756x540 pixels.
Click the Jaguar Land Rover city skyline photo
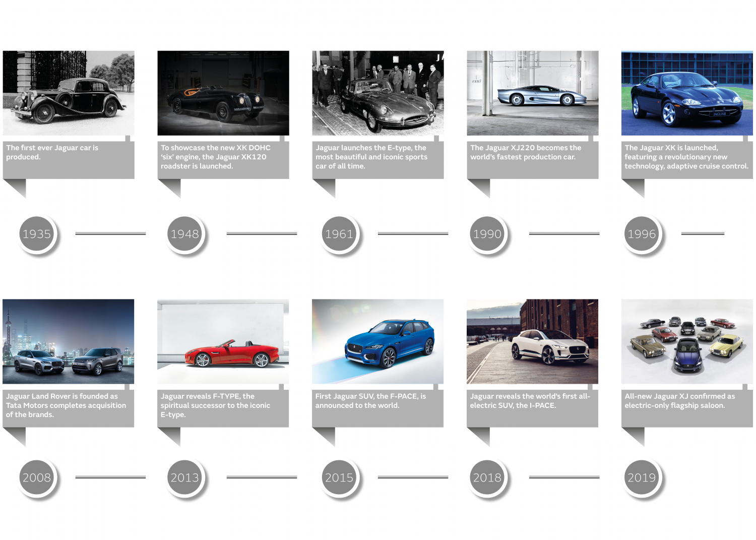tap(69, 341)
